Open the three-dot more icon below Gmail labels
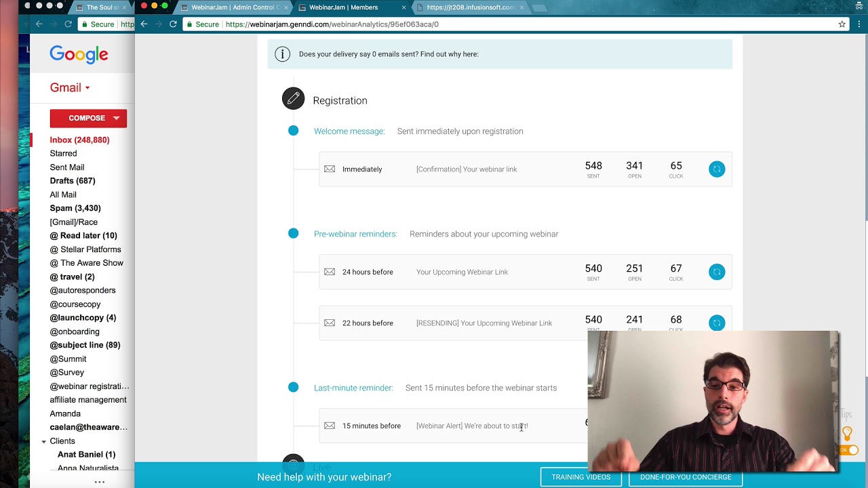Screen dimensions: 868x488 (x=100, y=482)
